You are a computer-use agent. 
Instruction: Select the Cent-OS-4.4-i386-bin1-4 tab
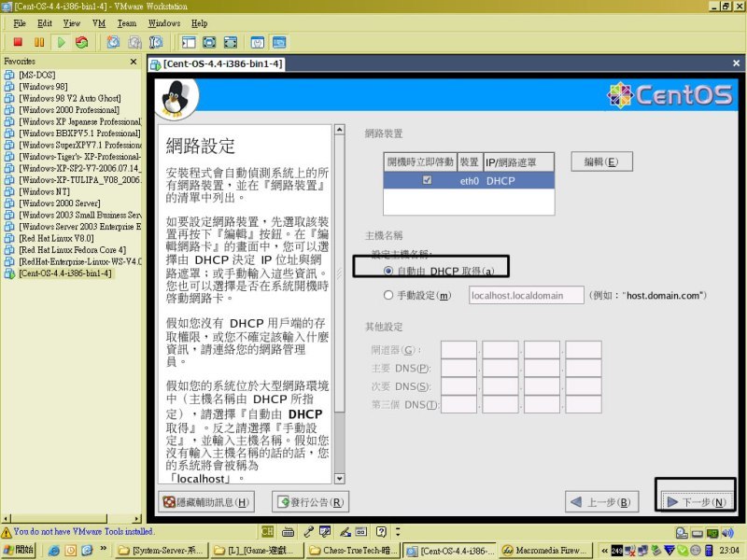pos(217,63)
